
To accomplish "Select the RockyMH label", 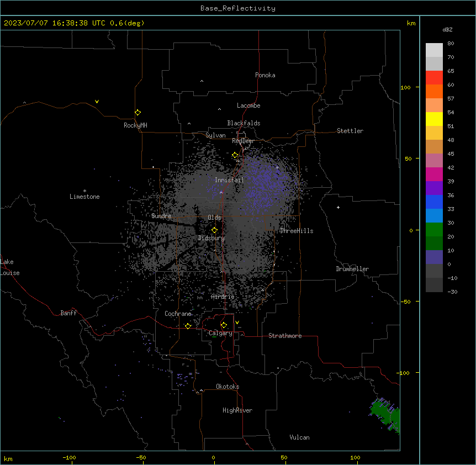I will pyautogui.click(x=135, y=125).
